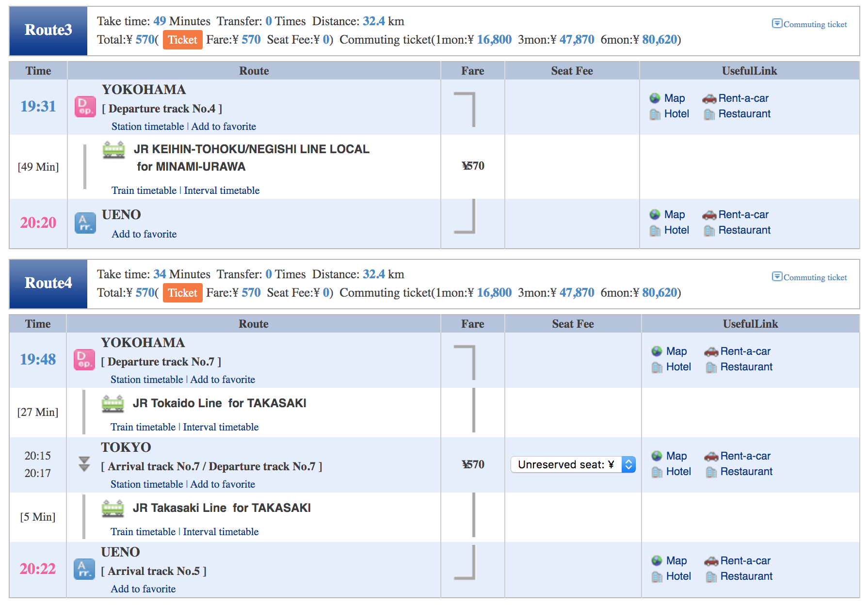This screenshot has height=605, width=868.
Task: Open Train timetable for Keihin-Tohoku line
Action: [144, 191]
